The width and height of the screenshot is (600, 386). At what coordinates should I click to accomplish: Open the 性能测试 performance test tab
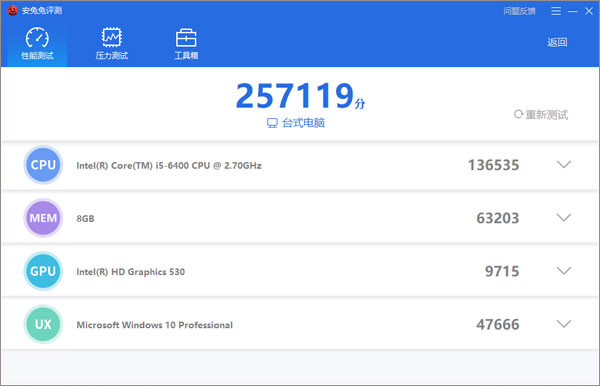click(x=37, y=44)
